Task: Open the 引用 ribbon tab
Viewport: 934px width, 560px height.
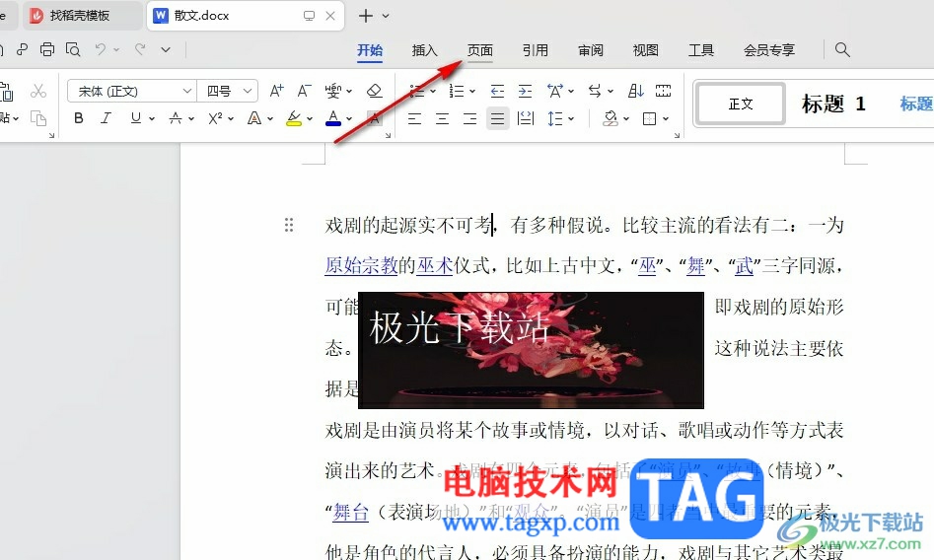Action: [x=535, y=50]
